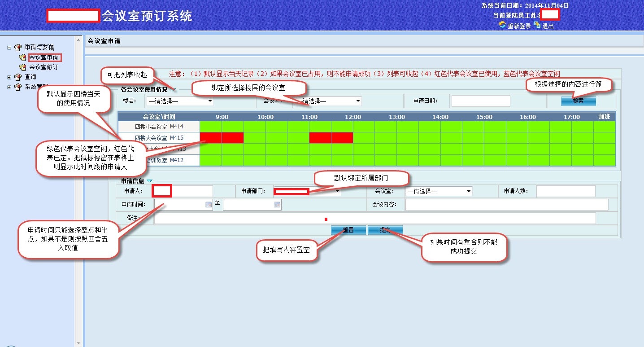Viewport: 644px width, 347px height.
Task: Click the 检索 search button
Action: (579, 101)
